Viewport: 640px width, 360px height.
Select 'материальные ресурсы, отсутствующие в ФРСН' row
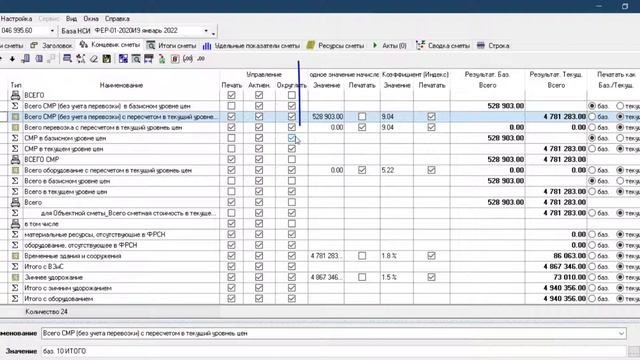(x=95, y=234)
